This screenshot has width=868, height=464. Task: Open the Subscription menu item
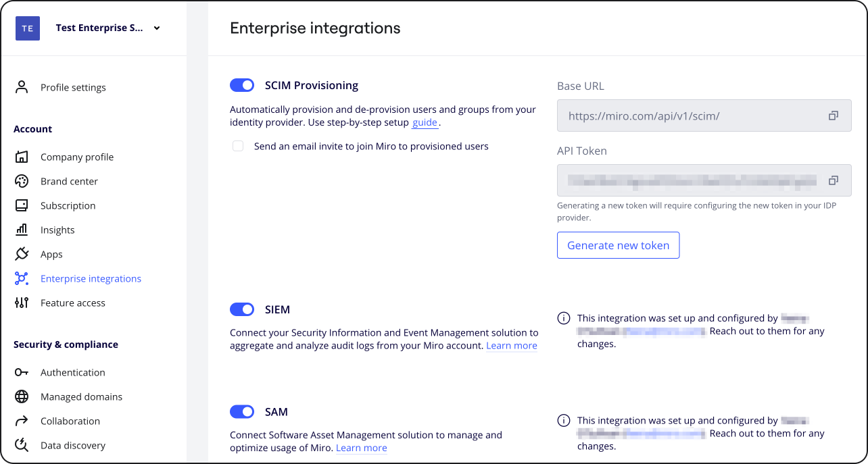68,205
